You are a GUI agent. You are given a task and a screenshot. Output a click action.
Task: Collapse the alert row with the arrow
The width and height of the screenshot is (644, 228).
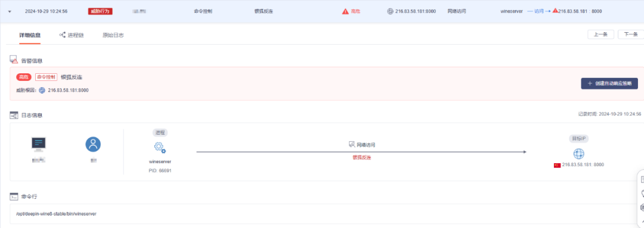(x=10, y=11)
